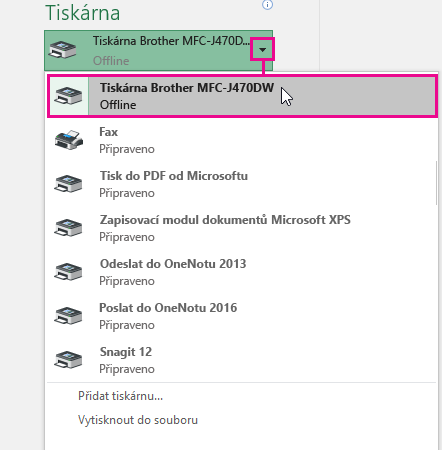The image size is (442, 450).
Task: Select Poslat do OneNotu 2016
Action: (x=241, y=316)
